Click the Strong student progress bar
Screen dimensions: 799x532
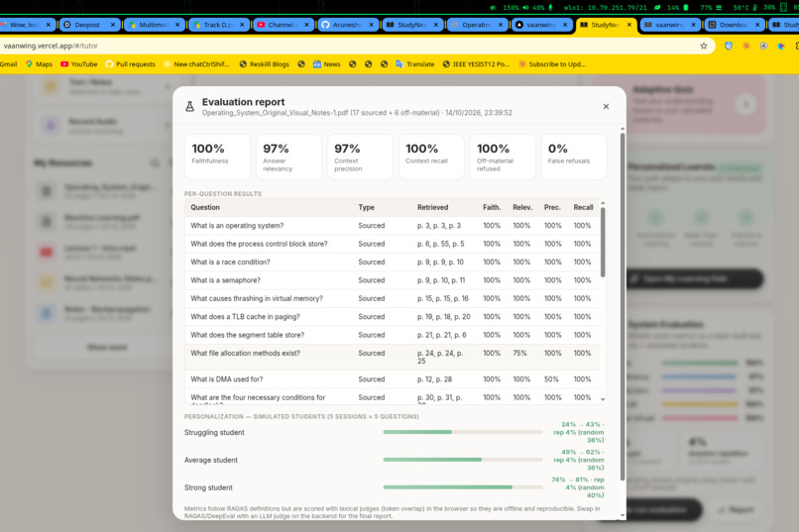(x=463, y=487)
